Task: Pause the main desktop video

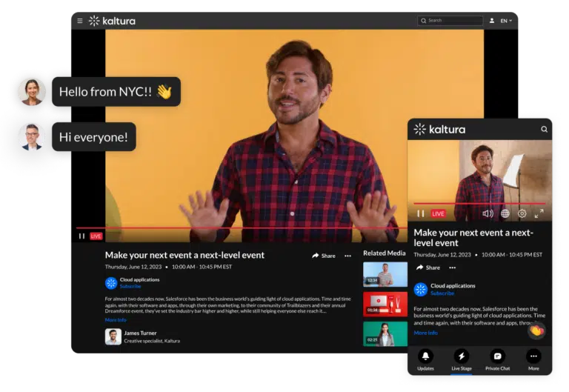Action: (81, 236)
